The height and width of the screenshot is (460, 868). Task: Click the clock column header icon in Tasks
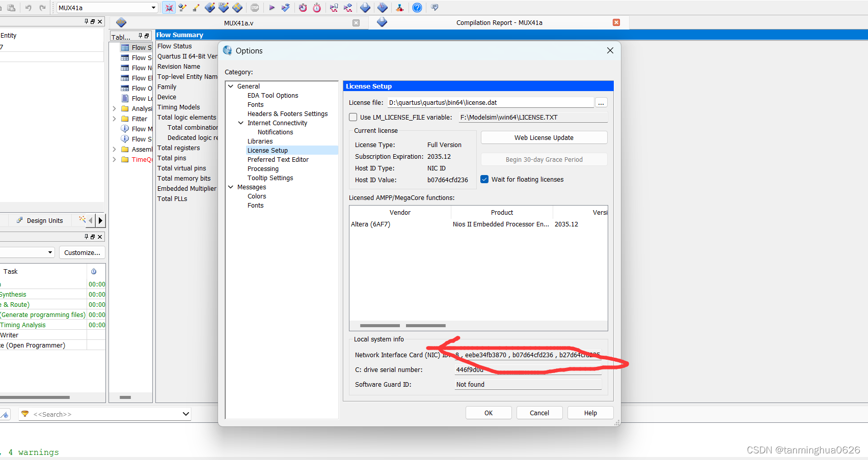(94, 271)
